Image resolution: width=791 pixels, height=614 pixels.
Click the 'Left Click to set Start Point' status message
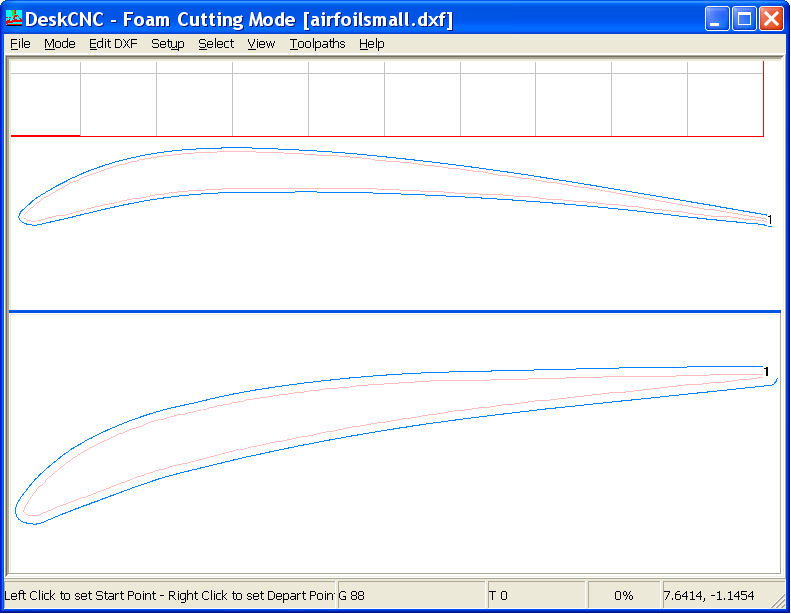tap(169, 595)
